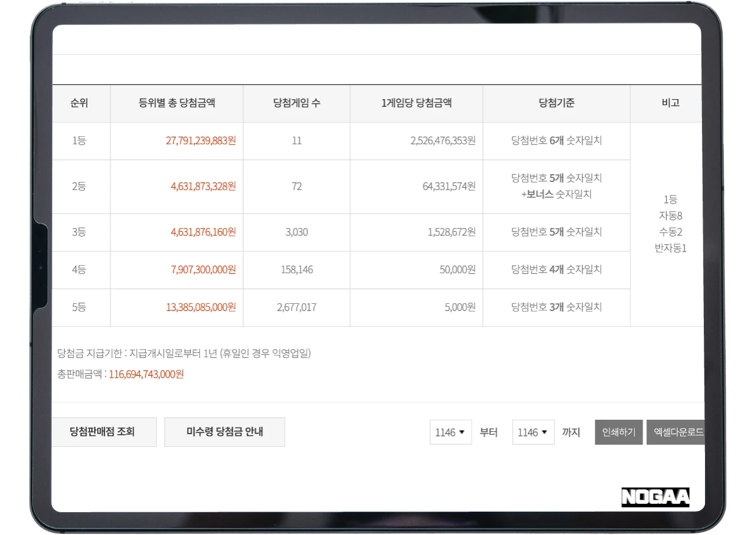Click the 1게임당 당첨금액 header

pos(416,103)
